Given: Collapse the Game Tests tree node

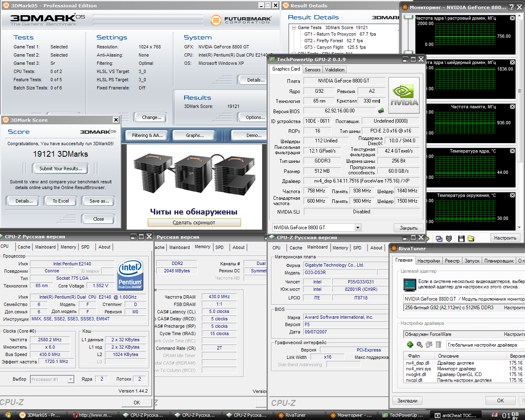Looking at the screenshot, I should click(x=294, y=28).
